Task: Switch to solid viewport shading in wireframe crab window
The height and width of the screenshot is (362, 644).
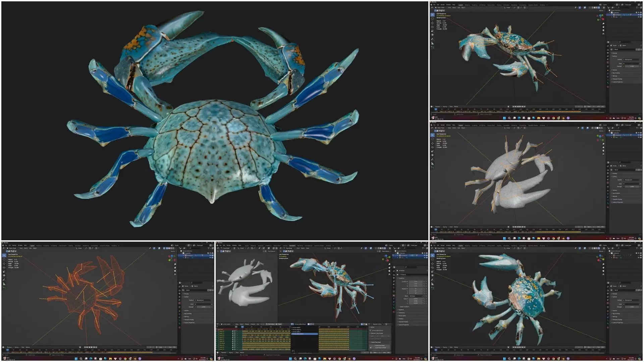Action: point(169,248)
